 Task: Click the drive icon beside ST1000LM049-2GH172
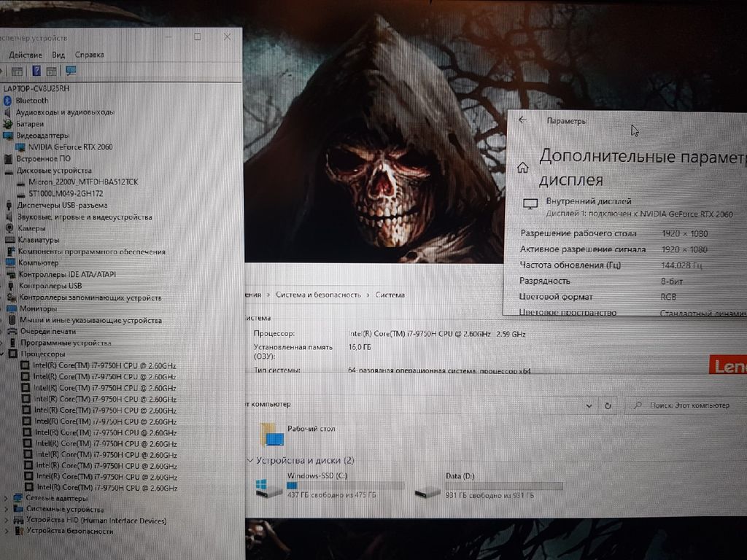21,194
